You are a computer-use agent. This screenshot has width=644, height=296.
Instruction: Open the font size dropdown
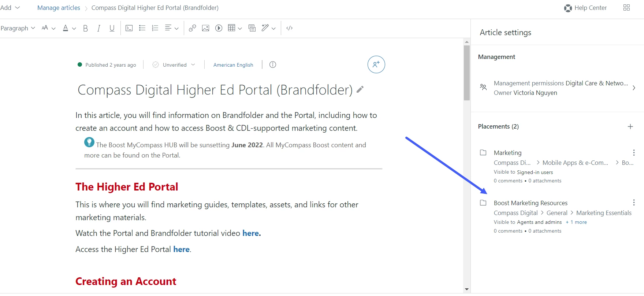tap(48, 28)
